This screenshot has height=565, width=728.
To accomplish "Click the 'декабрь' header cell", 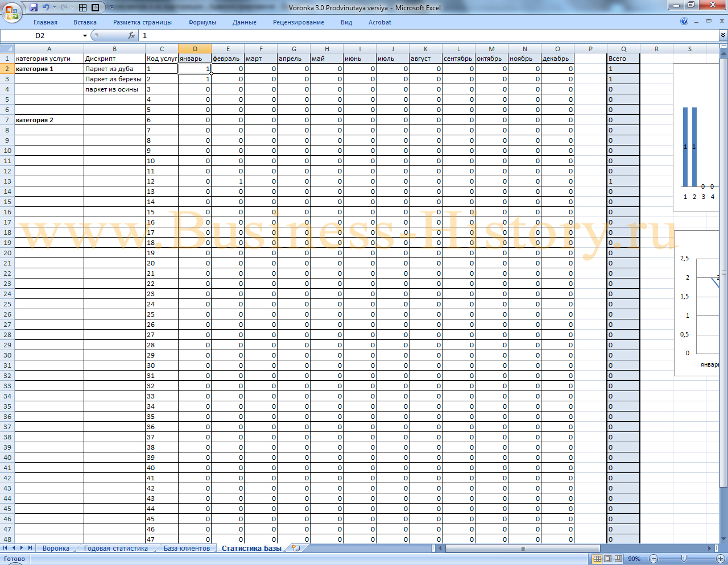I will [558, 59].
